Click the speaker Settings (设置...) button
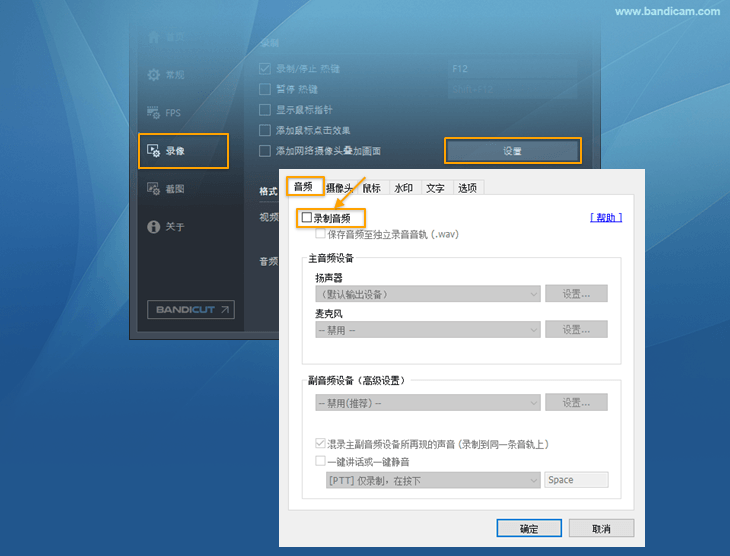The width and height of the screenshot is (730, 556). 576,293
